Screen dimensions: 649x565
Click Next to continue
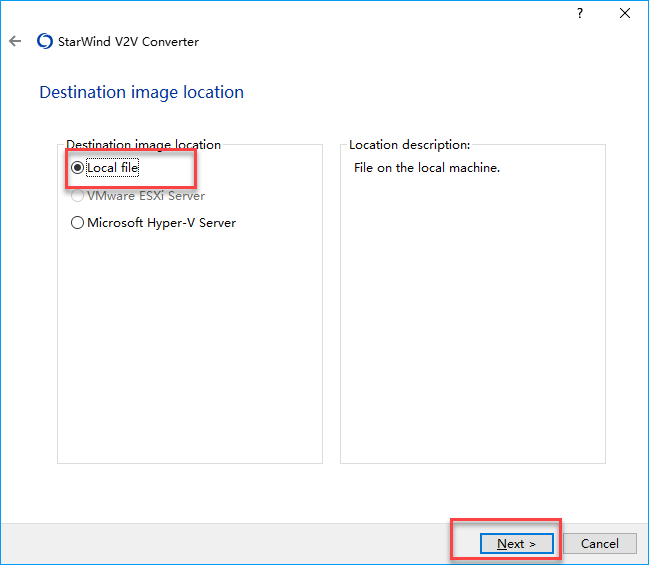coord(517,543)
